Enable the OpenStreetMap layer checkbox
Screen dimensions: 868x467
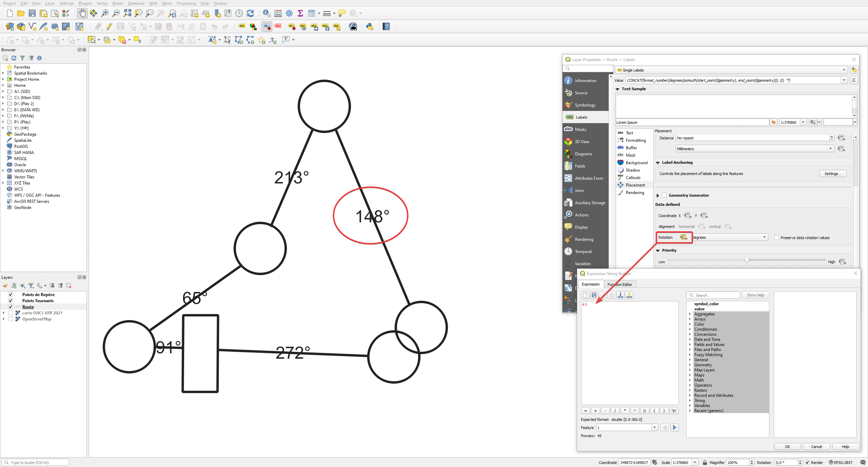tap(11, 319)
